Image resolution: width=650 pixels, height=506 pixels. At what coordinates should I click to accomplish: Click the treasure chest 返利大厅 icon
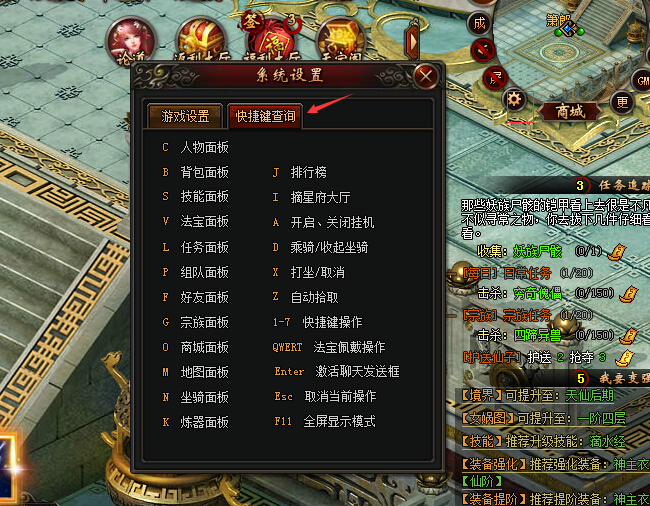[202, 41]
